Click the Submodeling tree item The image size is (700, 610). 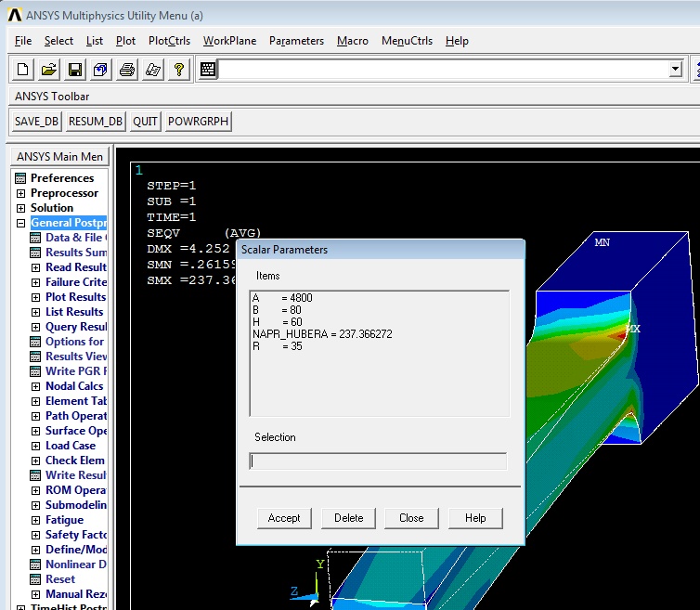coord(76,505)
